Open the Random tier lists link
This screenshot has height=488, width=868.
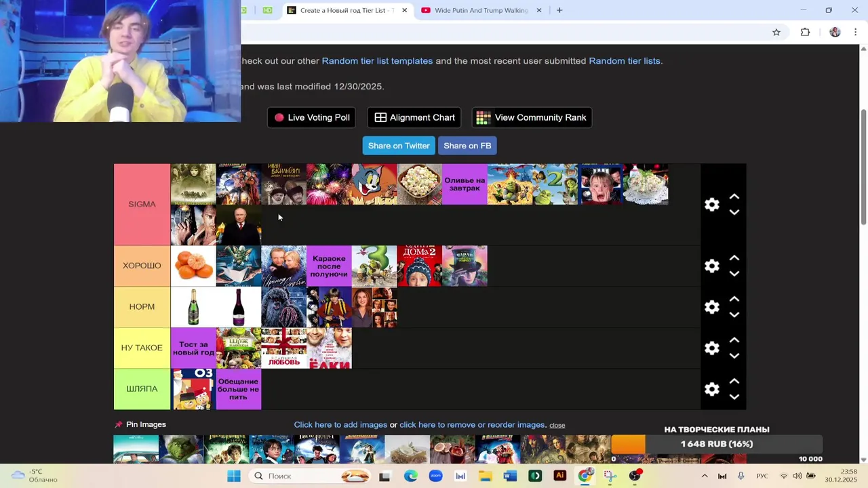pyautogui.click(x=625, y=61)
